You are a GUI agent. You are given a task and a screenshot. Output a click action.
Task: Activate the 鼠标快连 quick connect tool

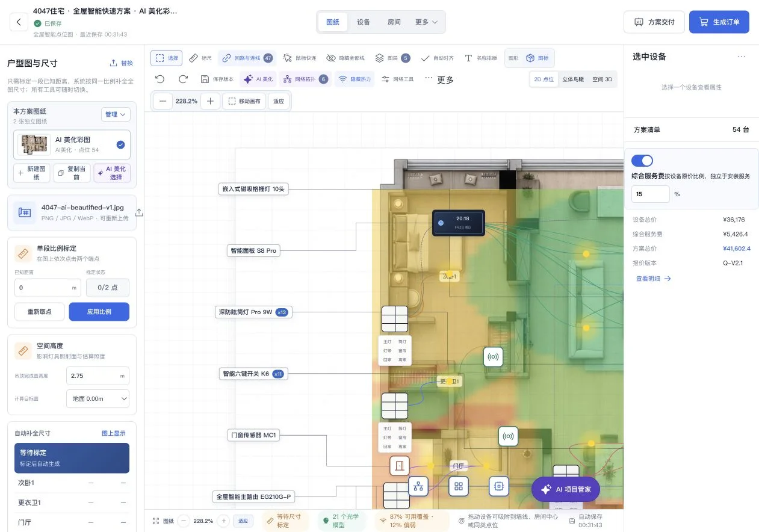[x=299, y=58]
